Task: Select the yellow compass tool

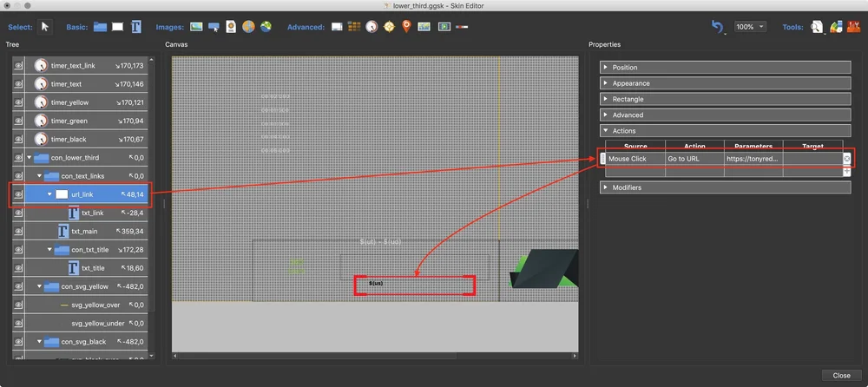Action: 389,27
